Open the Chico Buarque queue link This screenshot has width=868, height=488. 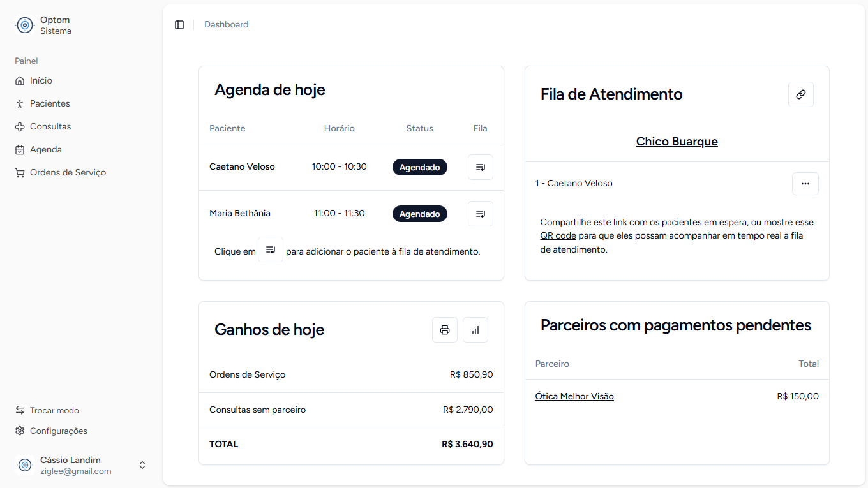tap(677, 141)
